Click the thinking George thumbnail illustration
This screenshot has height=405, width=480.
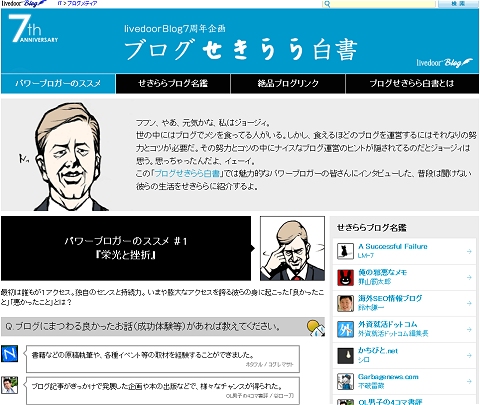(x=292, y=248)
